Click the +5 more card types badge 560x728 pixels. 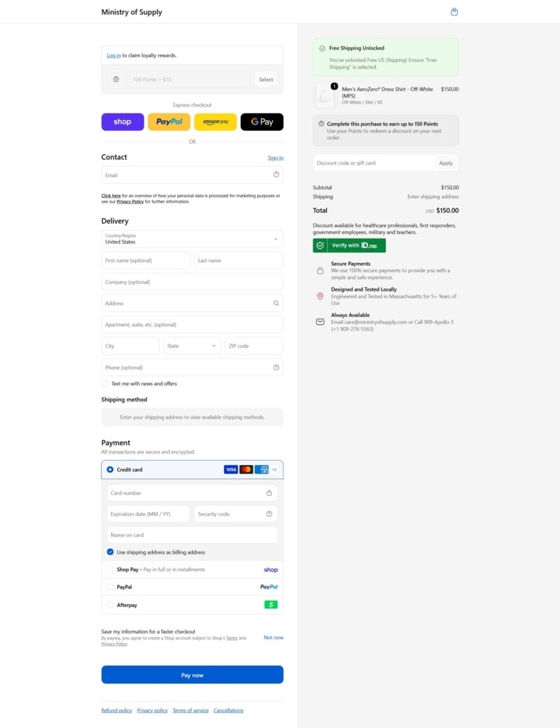coord(274,469)
